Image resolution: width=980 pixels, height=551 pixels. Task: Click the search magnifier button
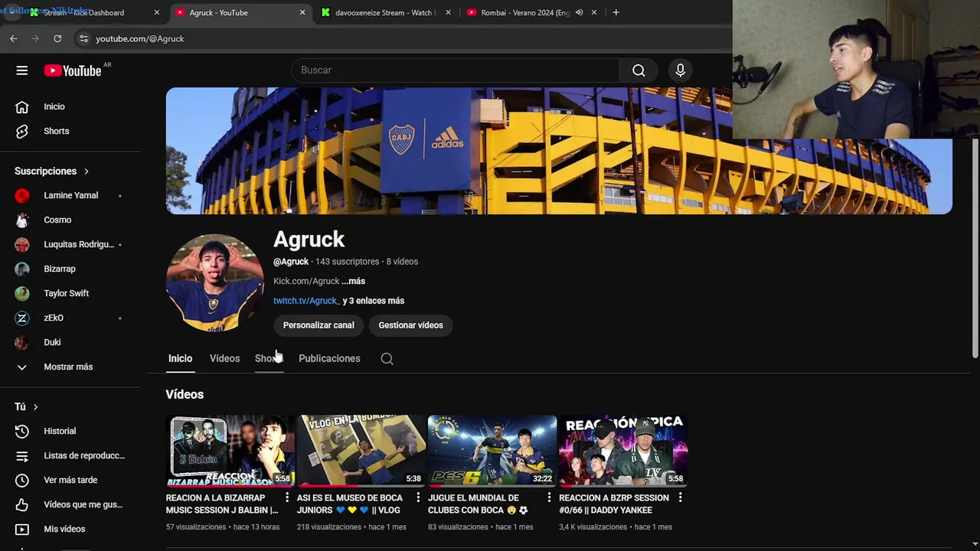[x=639, y=70]
